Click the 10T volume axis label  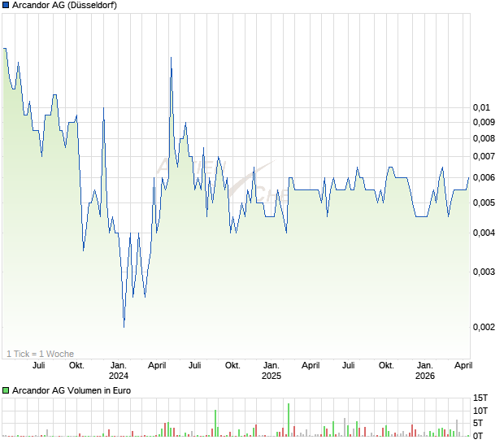(480, 411)
